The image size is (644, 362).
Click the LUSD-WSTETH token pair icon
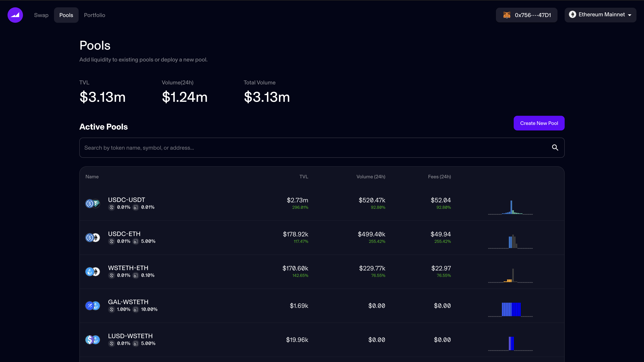click(92, 340)
